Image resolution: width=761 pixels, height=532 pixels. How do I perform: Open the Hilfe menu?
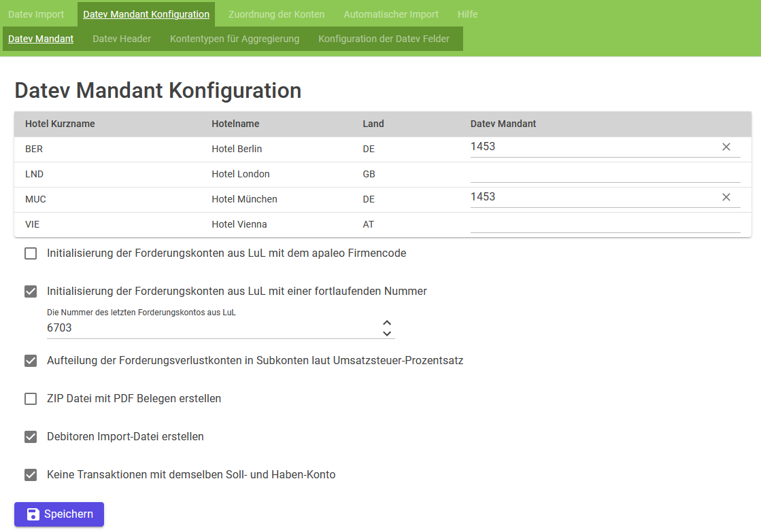pyautogui.click(x=467, y=14)
